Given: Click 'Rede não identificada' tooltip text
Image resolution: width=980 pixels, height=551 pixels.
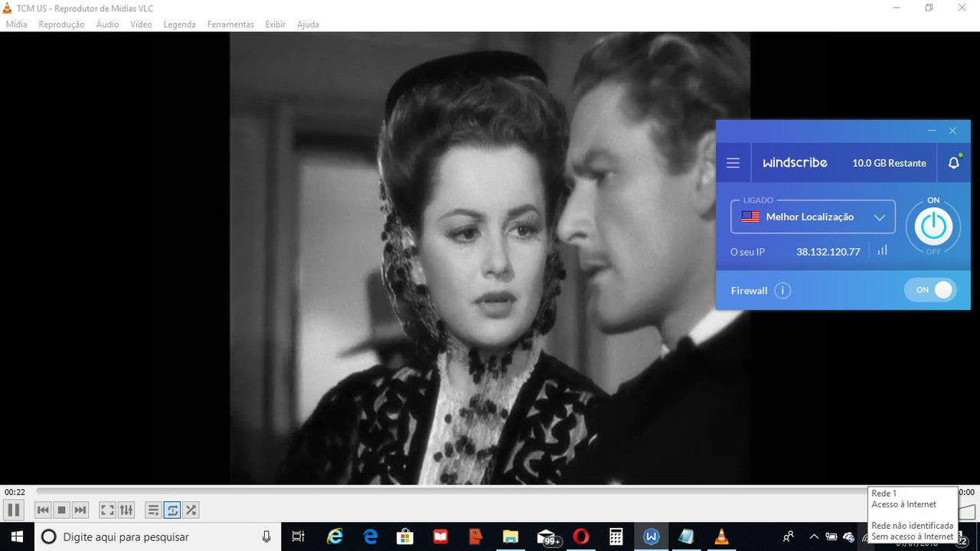Looking at the screenshot, I should coord(912,526).
